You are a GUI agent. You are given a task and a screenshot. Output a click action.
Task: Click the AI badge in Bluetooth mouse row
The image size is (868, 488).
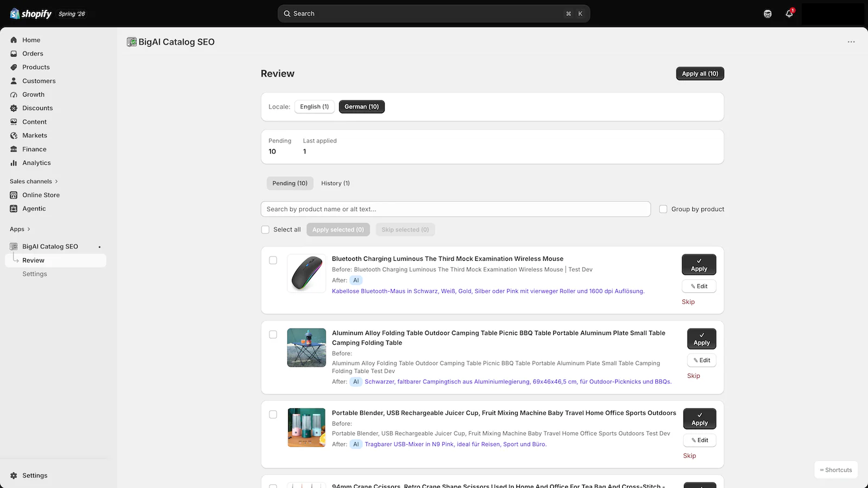pyautogui.click(x=356, y=280)
